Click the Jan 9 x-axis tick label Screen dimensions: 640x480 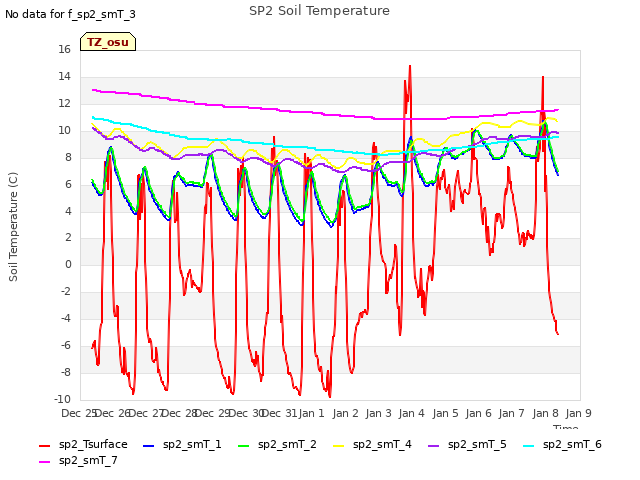click(x=578, y=413)
